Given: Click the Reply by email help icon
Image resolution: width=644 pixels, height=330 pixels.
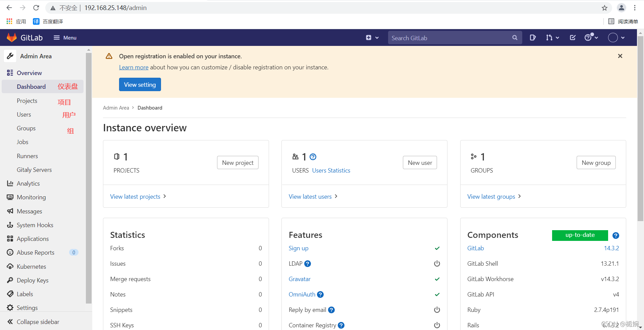Looking at the screenshot, I should pyautogui.click(x=331, y=310).
